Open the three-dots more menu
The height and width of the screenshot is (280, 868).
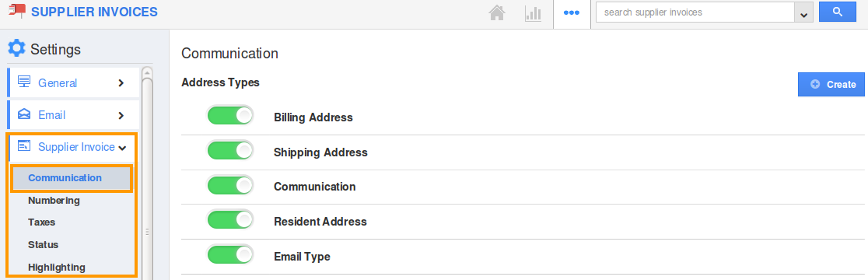coord(572,12)
